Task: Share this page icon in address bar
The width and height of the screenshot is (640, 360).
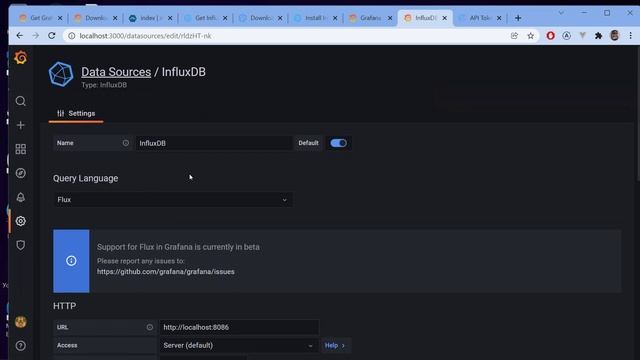Action: [x=514, y=36]
